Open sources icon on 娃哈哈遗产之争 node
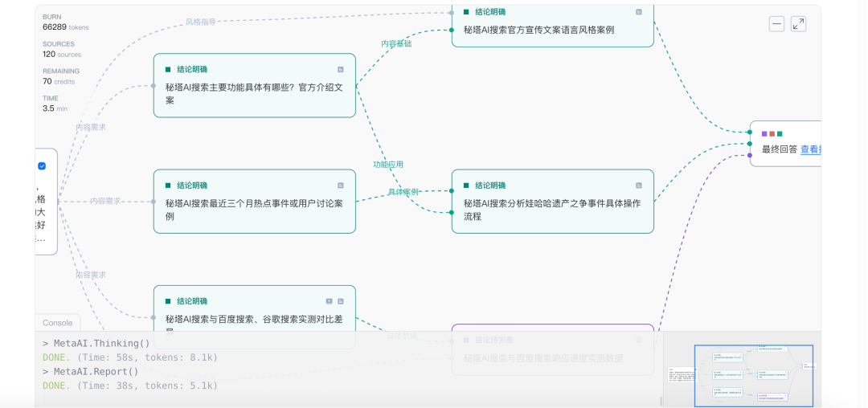Image resolution: width=868 pixels, height=408 pixels. pyautogui.click(x=639, y=186)
